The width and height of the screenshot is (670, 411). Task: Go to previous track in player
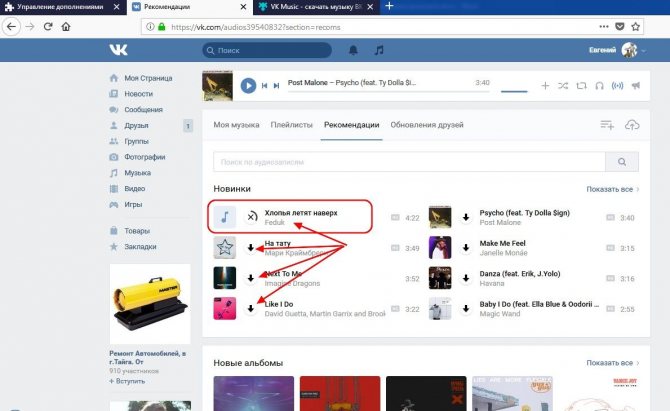click(x=264, y=86)
